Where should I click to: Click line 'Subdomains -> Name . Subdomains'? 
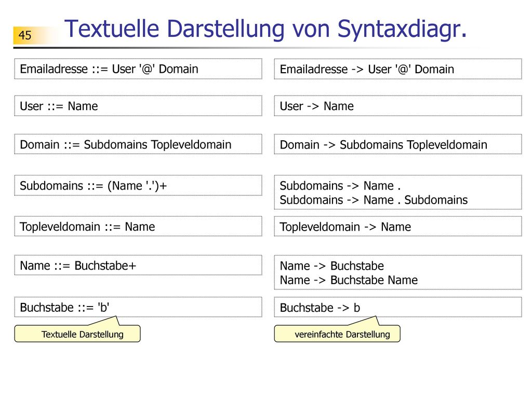click(374, 200)
